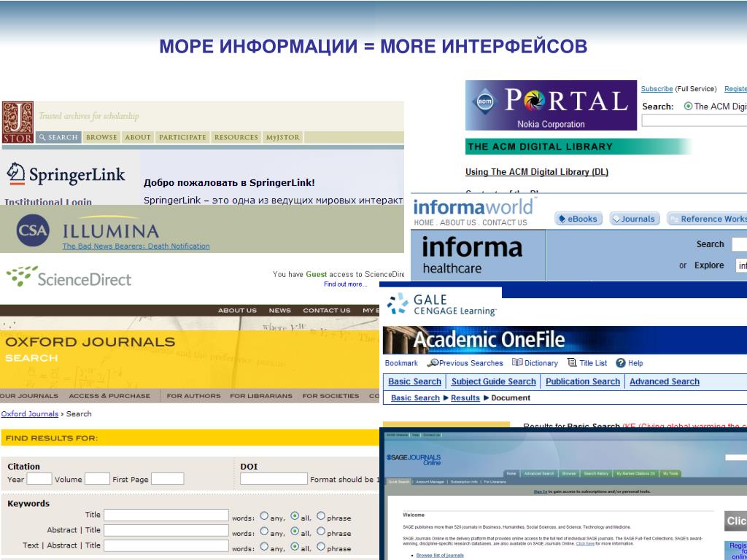Open the Dictionary in Academic OneFile
Screen dimensions: 747x560
pyautogui.click(x=535, y=363)
